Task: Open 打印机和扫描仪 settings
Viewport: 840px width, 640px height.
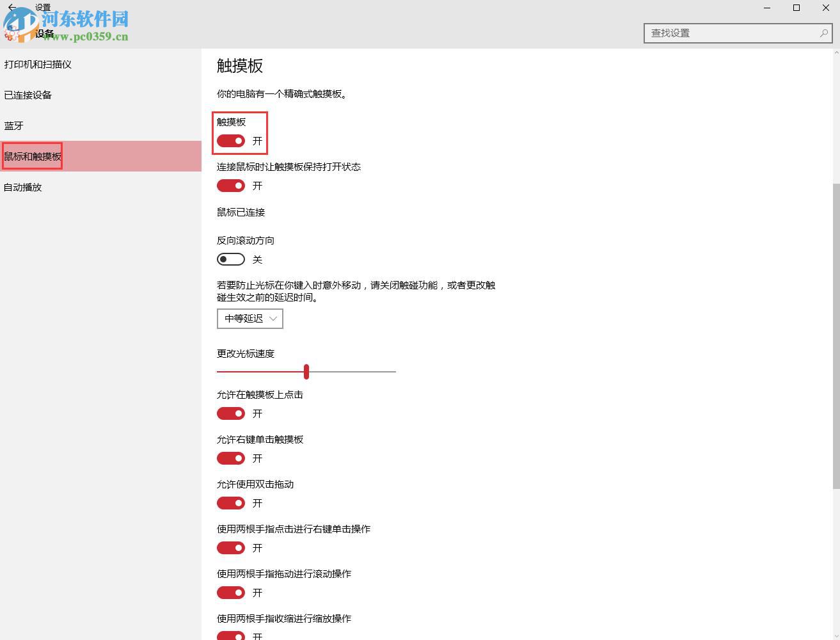Action: click(x=38, y=64)
